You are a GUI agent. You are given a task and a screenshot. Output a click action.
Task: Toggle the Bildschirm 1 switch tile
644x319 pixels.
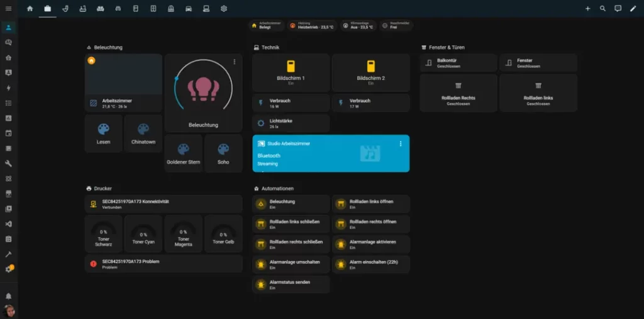pos(291,72)
